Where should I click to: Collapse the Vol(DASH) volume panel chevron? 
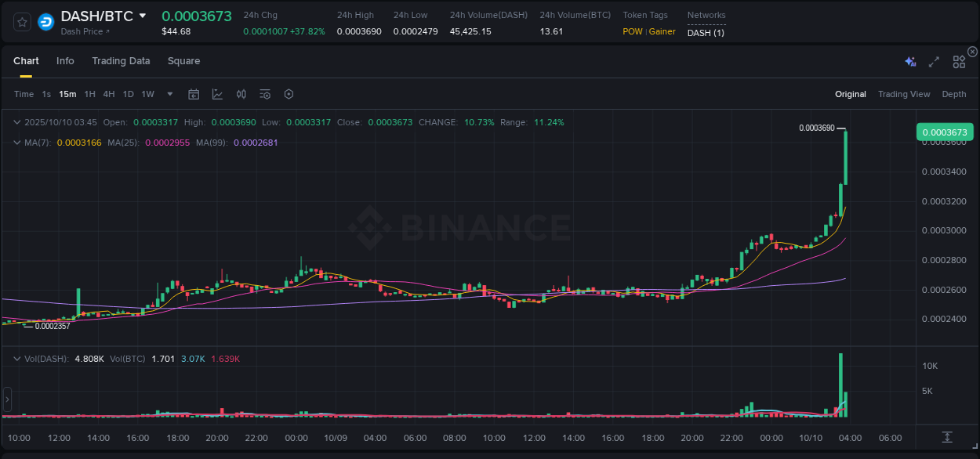(16, 358)
